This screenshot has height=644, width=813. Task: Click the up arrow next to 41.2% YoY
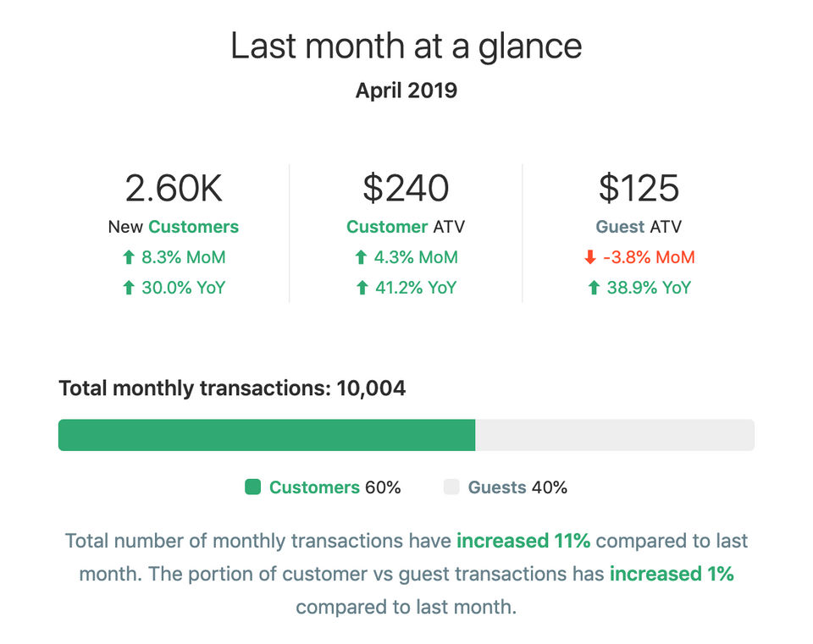[x=361, y=288]
